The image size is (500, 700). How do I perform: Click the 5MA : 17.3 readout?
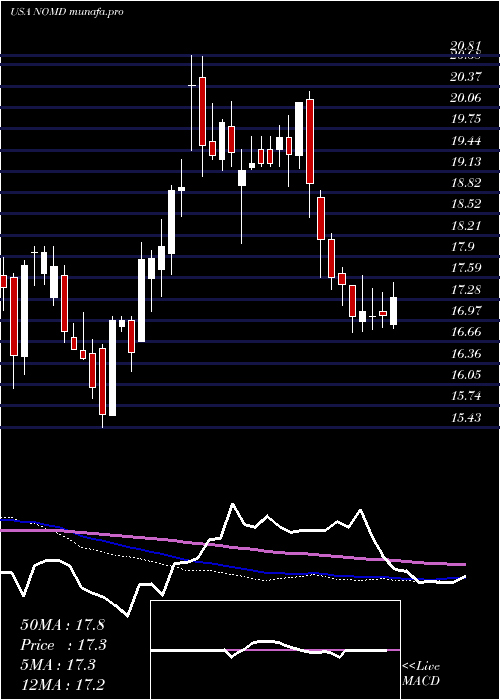point(58,665)
